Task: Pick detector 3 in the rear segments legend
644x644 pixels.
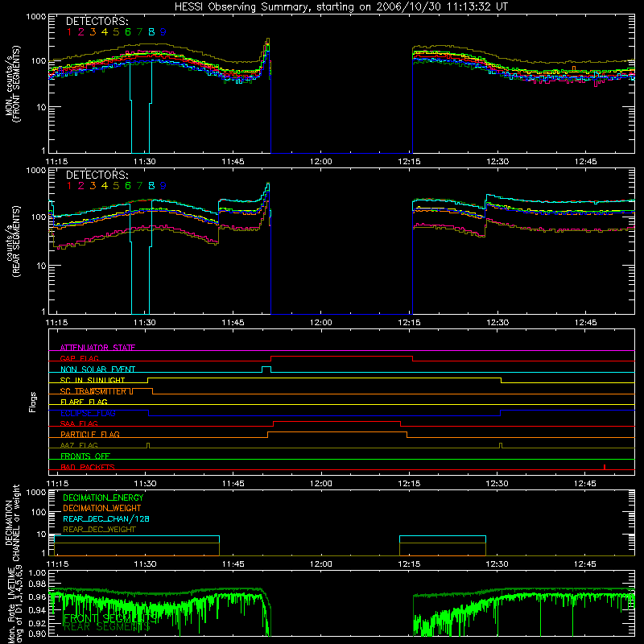Action: pyautogui.click(x=93, y=186)
